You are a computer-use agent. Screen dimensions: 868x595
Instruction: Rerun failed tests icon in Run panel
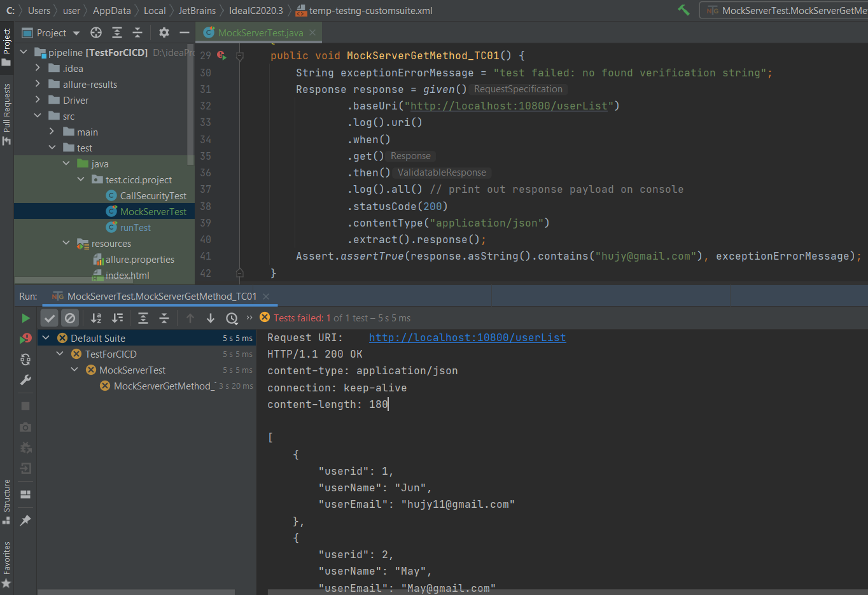point(25,339)
